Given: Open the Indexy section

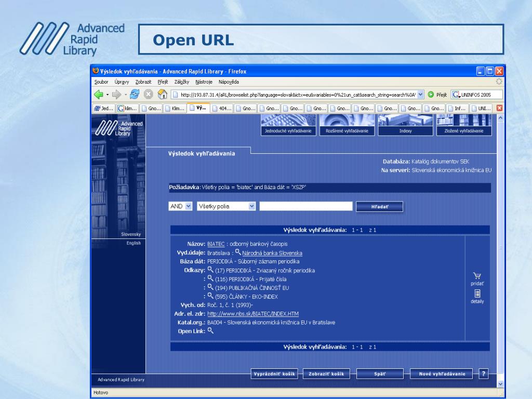Looking at the screenshot, I should (x=405, y=125).
